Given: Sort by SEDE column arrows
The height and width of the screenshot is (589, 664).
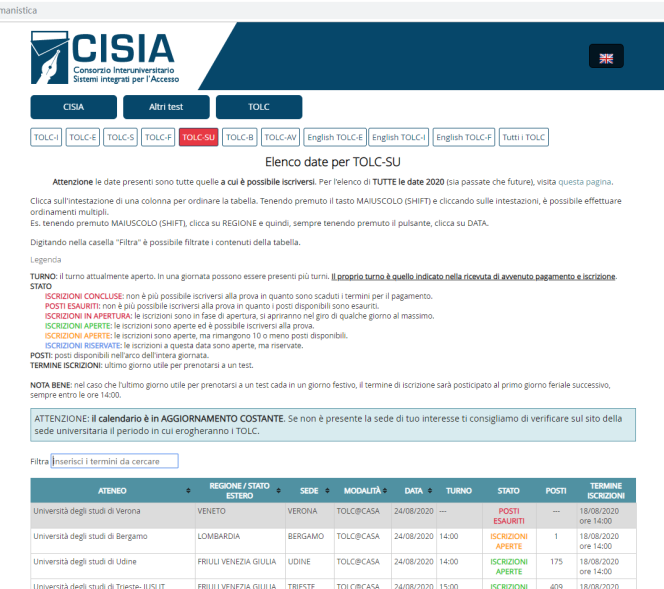Looking at the screenshot, I should pos(327,490).
